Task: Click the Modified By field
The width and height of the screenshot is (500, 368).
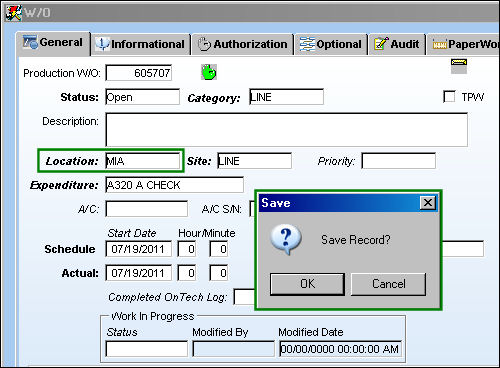Action: coord(233,349)
